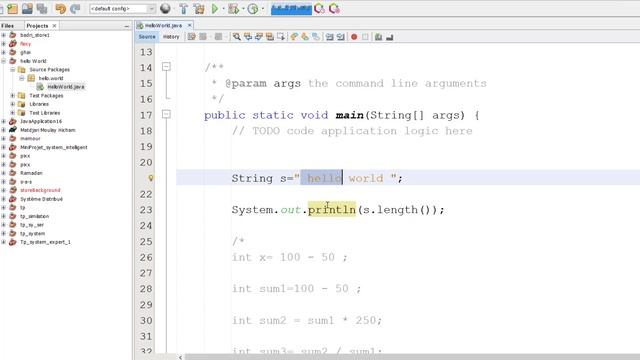
Task: Open the Debug Project dropdown arrow
Action: [x=243, y=9]
